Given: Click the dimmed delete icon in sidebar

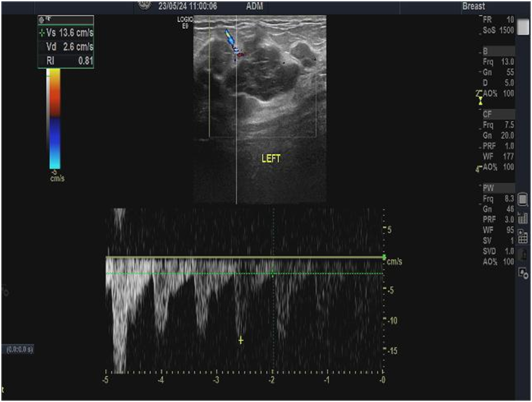Looking at the screenshot, I should 523,254.
